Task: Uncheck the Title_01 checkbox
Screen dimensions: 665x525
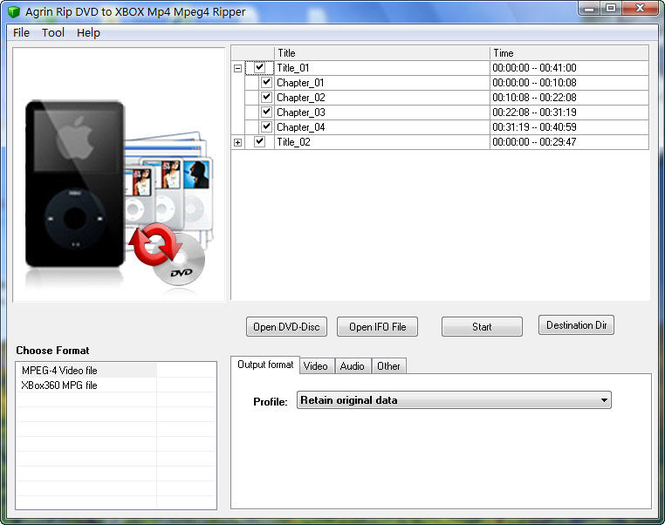Action: [x=260, y=67]
